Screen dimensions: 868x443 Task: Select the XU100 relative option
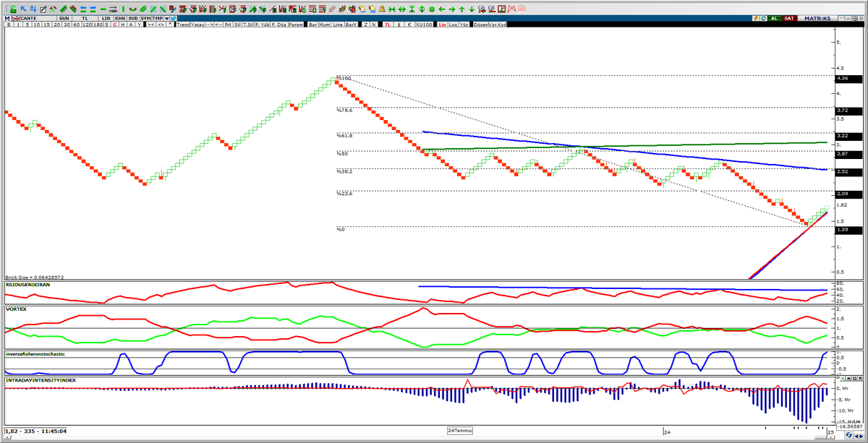424,25
